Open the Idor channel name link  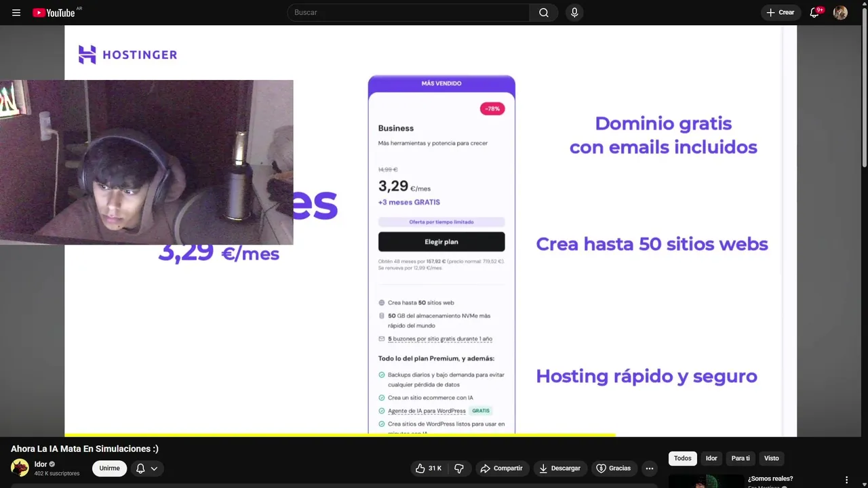[x=41, y=464]
